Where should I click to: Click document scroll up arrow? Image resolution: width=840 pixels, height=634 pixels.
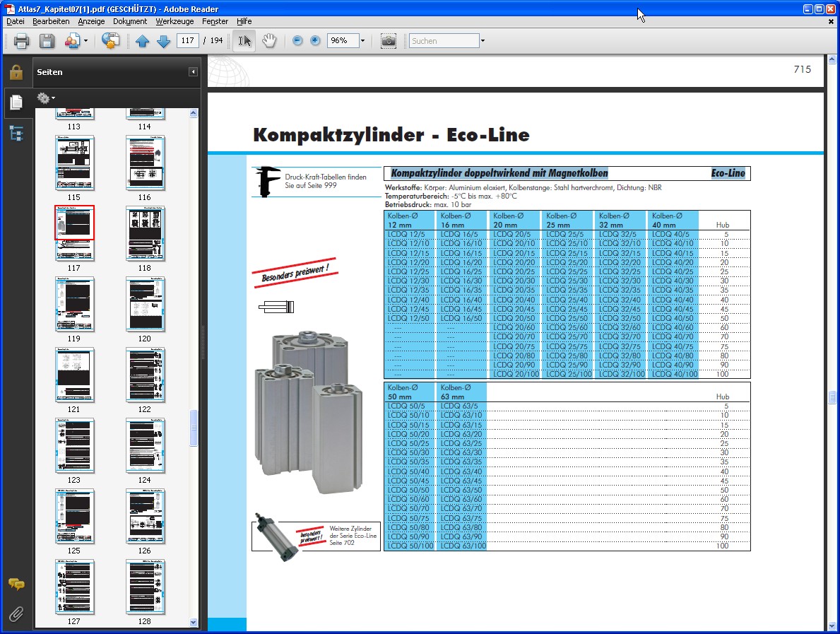coord(832,59)
